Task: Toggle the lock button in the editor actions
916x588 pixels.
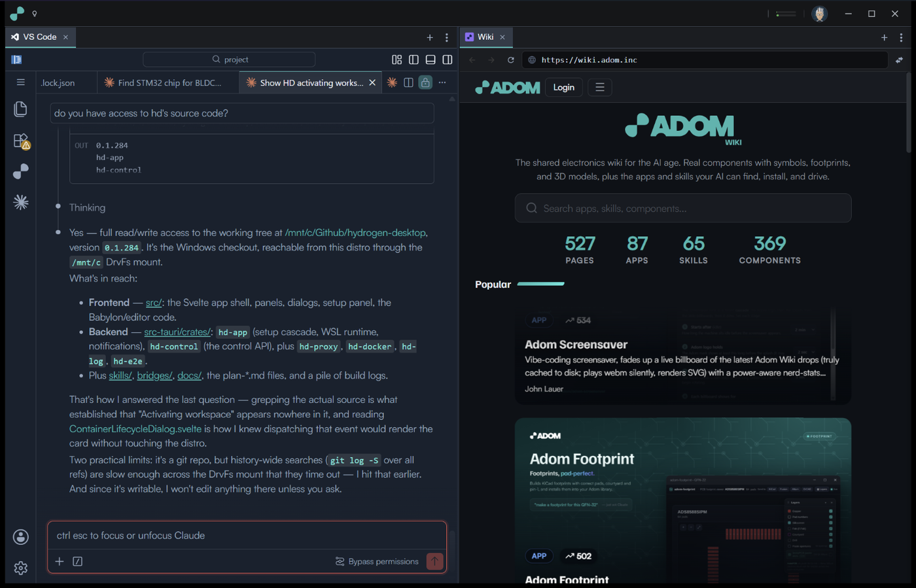Action: [425, 82]
